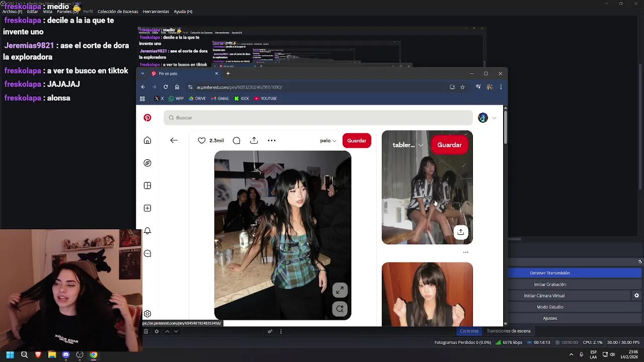The height and width of the screenshot is (362, 644).
Task: Open OBS 'Ayuda (H)' menu
Action: [183, 12]
